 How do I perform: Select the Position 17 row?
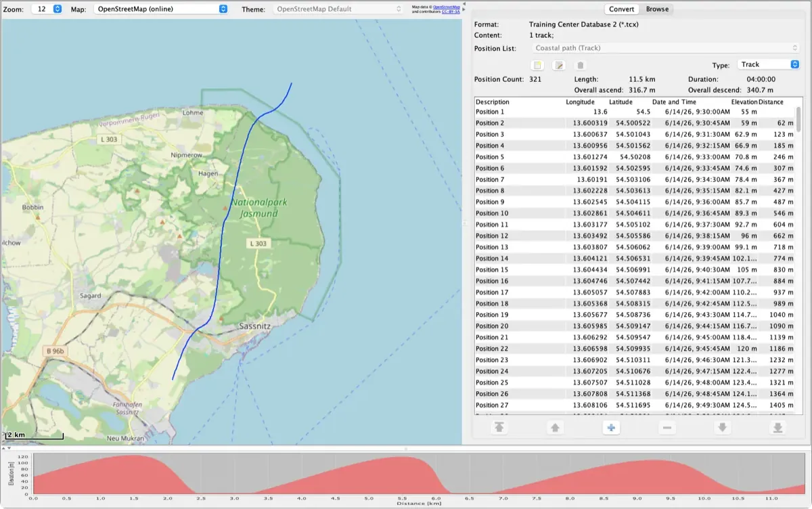[x=635, y=292]
